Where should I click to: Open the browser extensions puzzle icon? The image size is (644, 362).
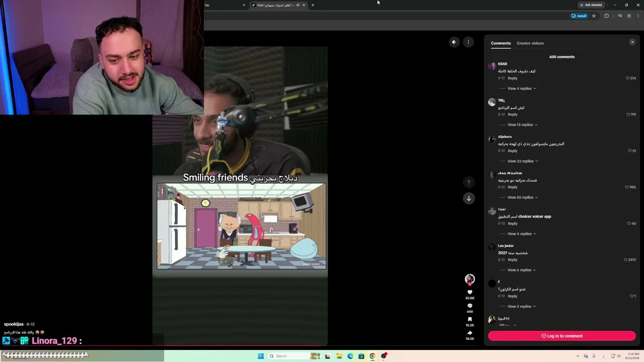pos(606,16)
